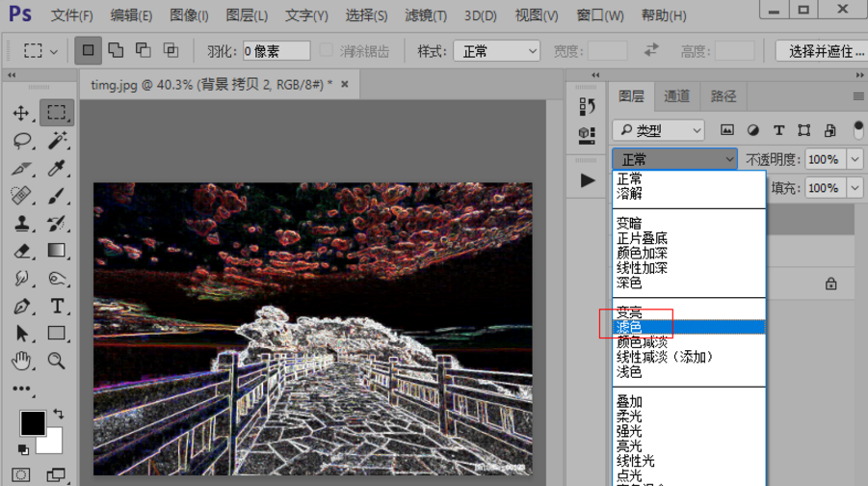Screen dimensions: 868x486
Task: Select the Eyedropper tool
Action: tap(57, 168)
